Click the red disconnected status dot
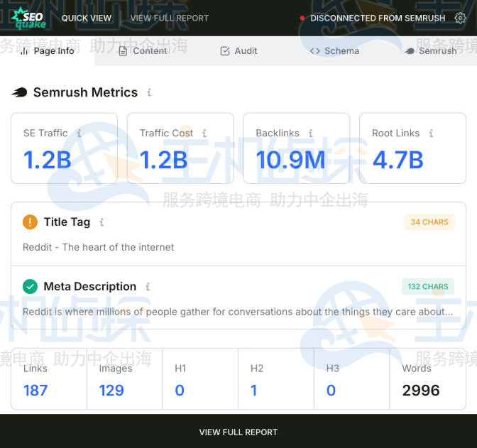The height and width of the screenshot is (448, 477). 302,18
